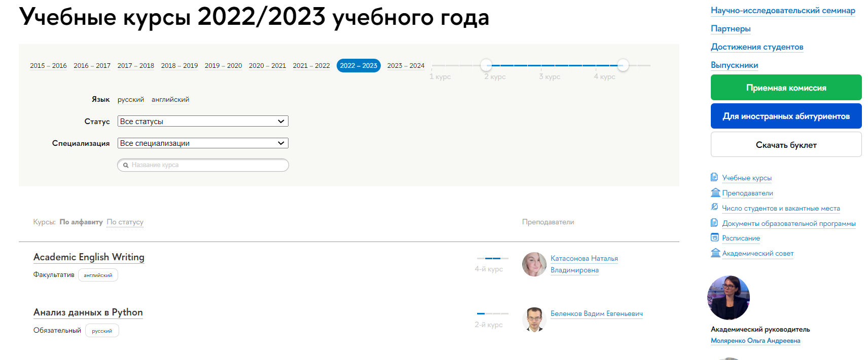Open the Специализация dropdown
Viewport: 868px width, 360px height.
click(203, 143)
